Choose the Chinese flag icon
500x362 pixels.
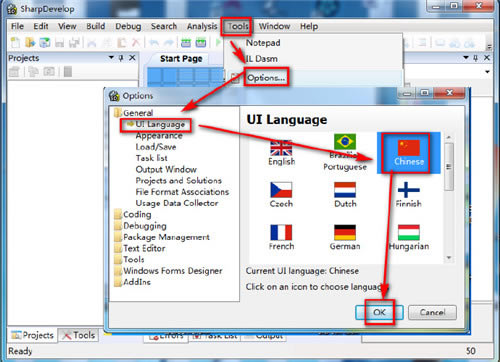point(409,148)
